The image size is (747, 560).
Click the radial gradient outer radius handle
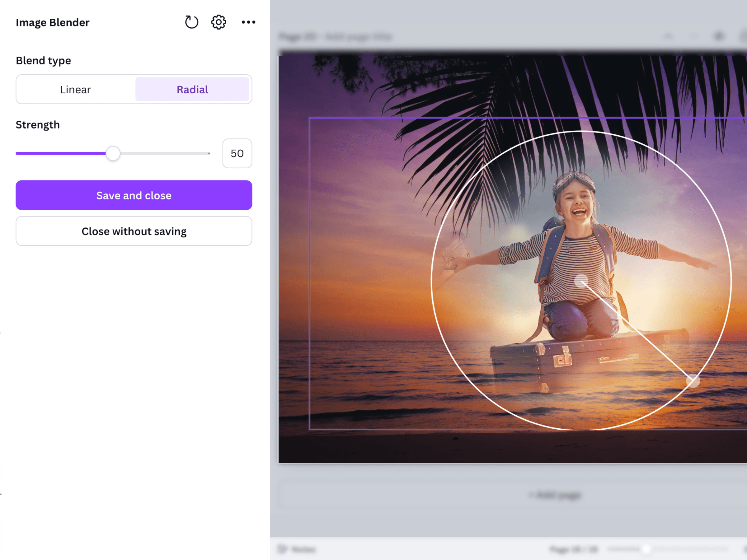tap(693, 381)
